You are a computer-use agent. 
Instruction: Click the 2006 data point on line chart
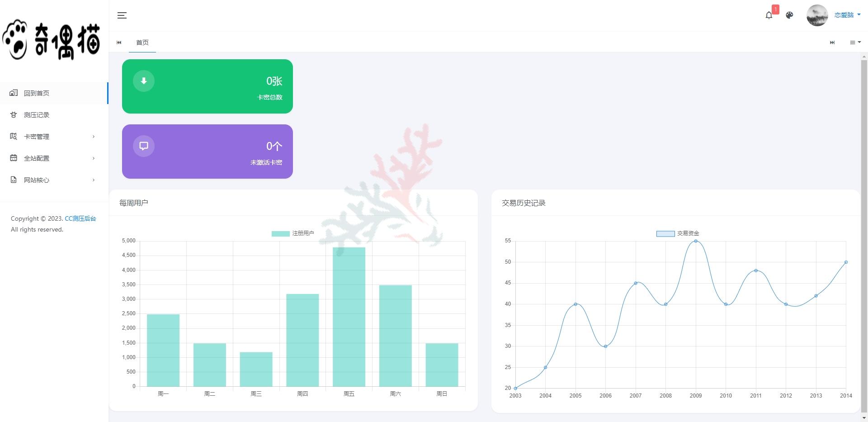605,346
